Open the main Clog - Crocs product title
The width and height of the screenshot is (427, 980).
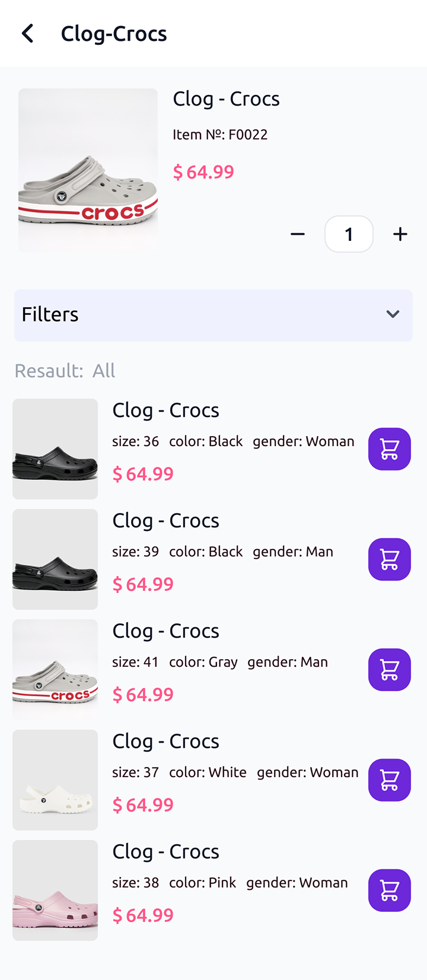point(226,99)
